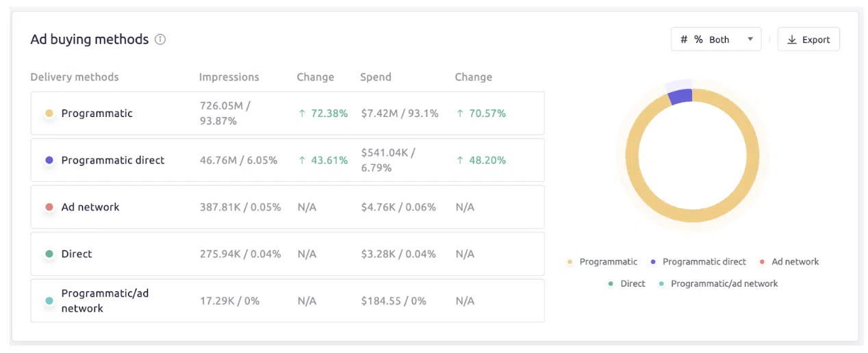Click the Direct green dot in table

coord(49,254)
